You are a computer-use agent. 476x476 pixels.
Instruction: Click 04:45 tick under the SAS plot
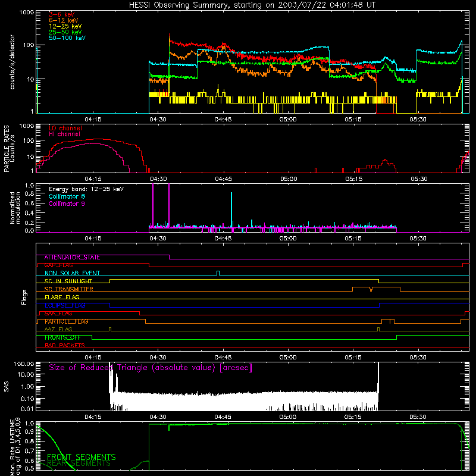pos(223,417)
